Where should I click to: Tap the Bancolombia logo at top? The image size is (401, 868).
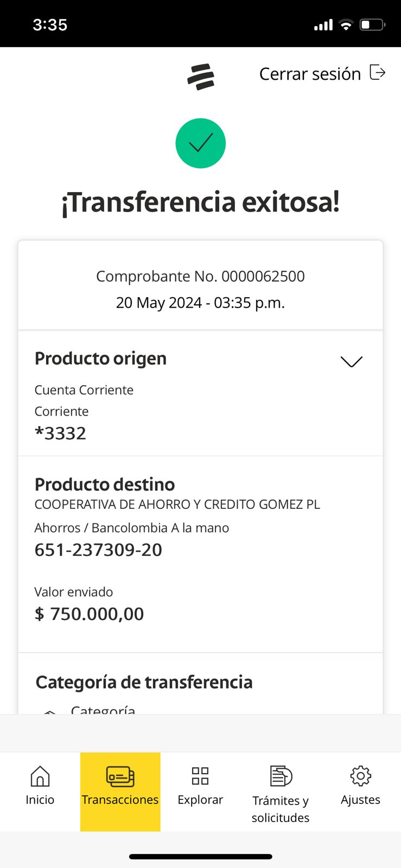[201, 76]
